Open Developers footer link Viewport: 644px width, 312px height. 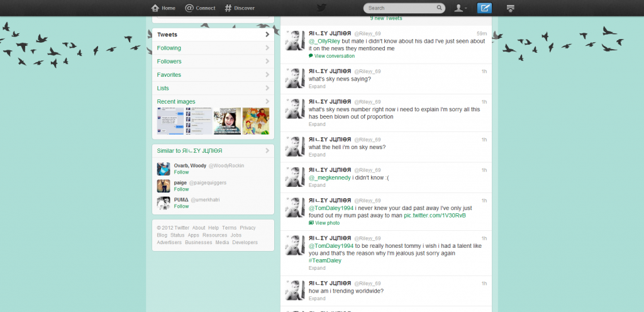pyautogui.click(x=245, y=243)
